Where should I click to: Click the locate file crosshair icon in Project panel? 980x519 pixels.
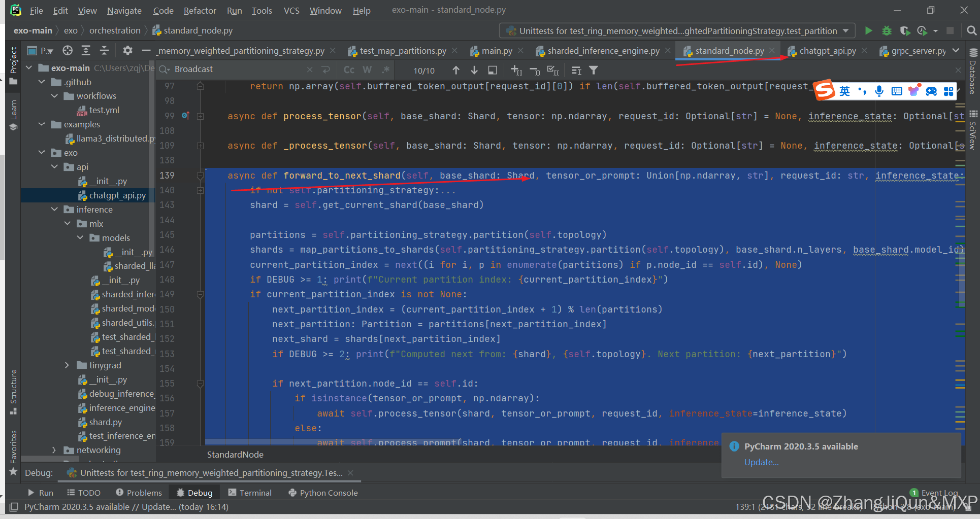click(68, 50)
